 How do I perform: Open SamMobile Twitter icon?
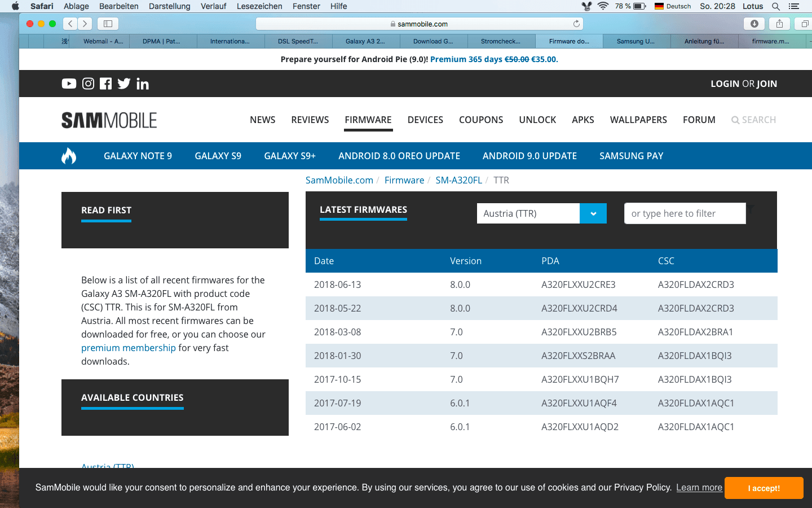[124, 84]
